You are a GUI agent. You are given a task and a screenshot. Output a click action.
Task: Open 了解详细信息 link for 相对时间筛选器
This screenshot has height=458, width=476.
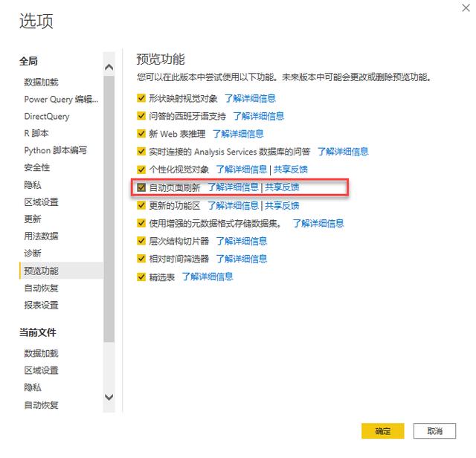[x=242, y=259]
